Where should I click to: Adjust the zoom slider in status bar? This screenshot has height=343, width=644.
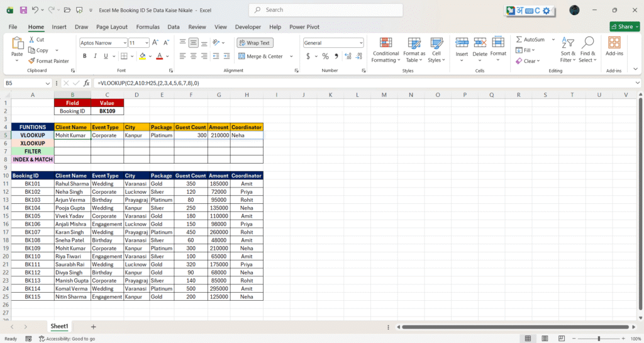(x=599, y=339)
